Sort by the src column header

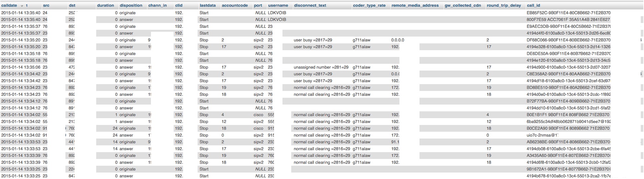46,6
